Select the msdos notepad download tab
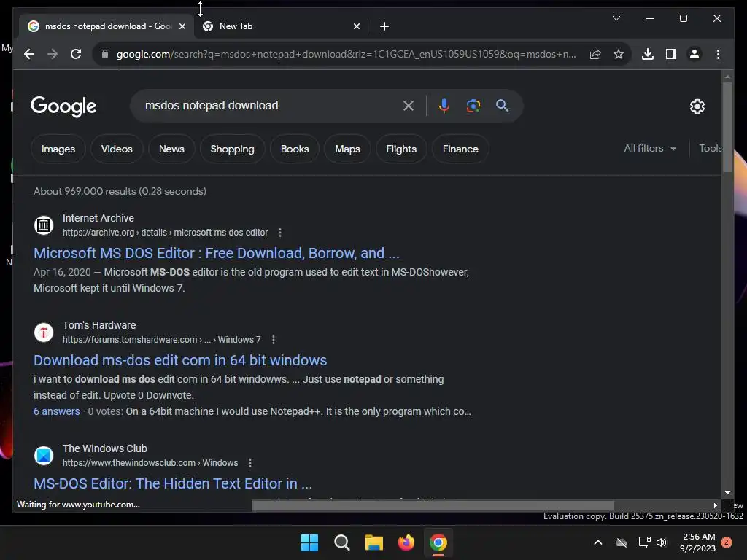Viewport: 747px width, 560px height. (x=107, y=26)
